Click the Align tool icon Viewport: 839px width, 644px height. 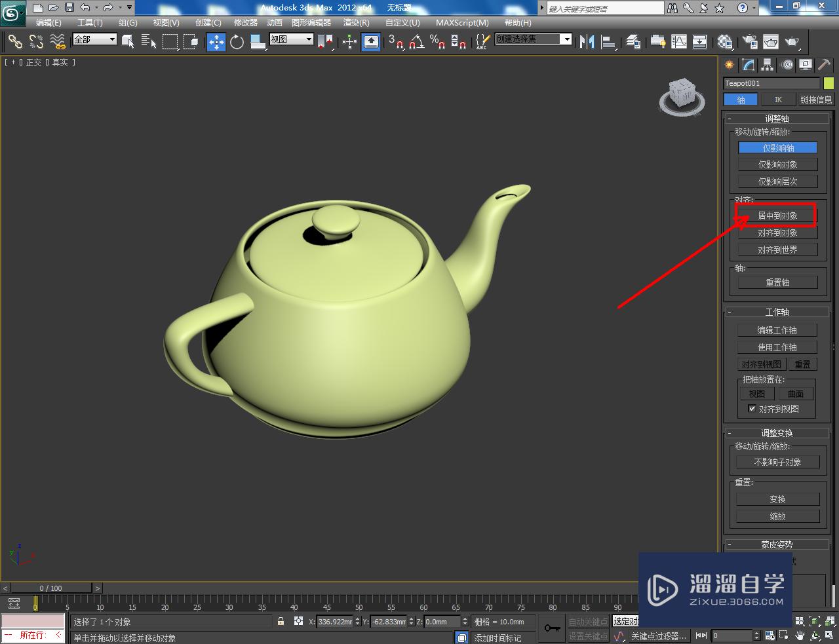[x=608, y=42]
